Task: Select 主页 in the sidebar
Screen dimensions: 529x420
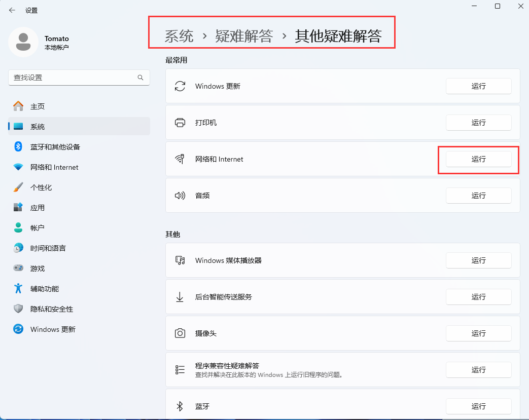Action: click(x=38, y=106)
